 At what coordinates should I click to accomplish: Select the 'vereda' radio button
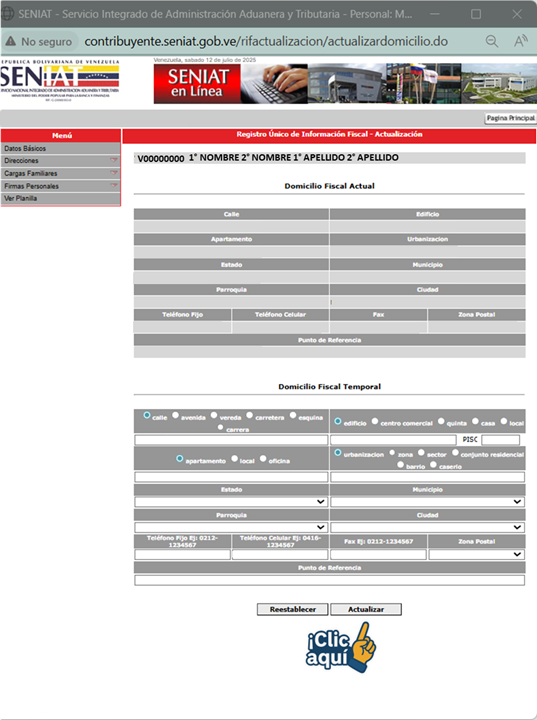[214, 415]
